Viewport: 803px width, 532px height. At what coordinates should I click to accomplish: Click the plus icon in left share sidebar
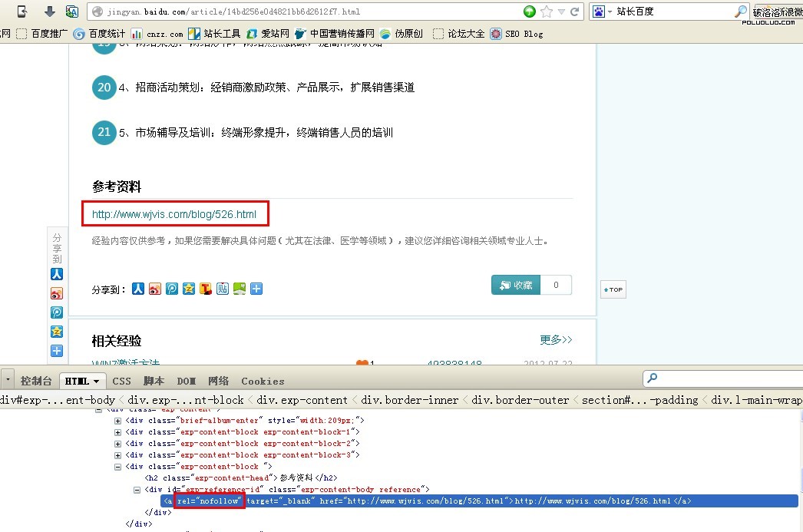pyautogui.click(x=57, y=351)
